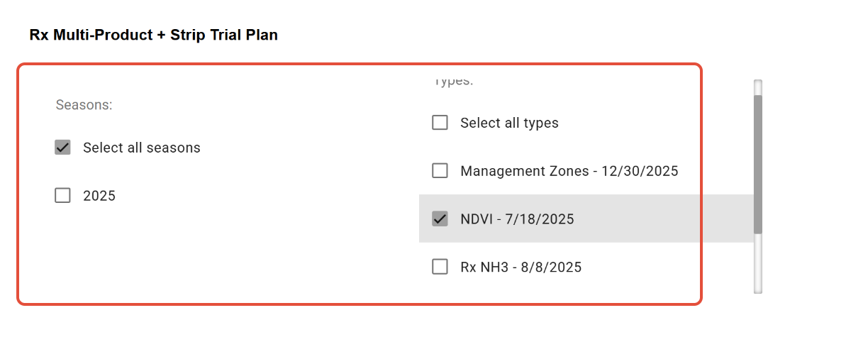Click the "Select all types" label text

(509, 123)
